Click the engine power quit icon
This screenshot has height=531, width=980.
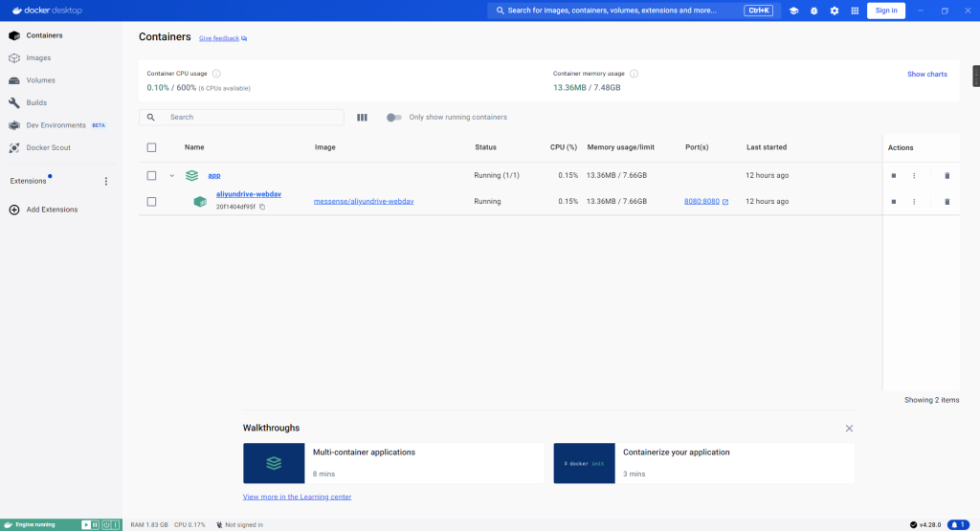click(105, 524)
